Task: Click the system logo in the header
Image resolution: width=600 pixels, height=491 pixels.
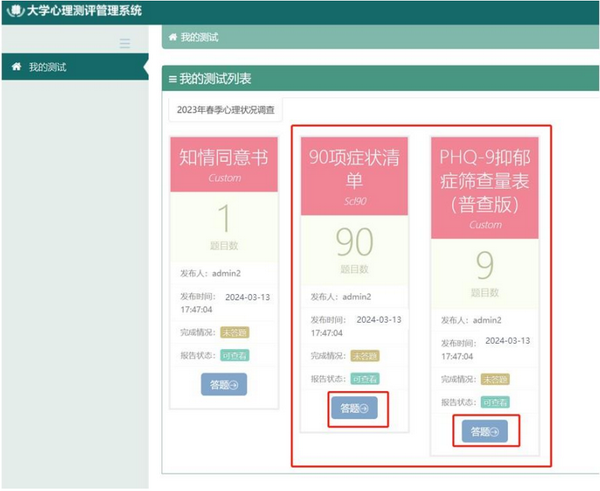Action: coord(14,11)
